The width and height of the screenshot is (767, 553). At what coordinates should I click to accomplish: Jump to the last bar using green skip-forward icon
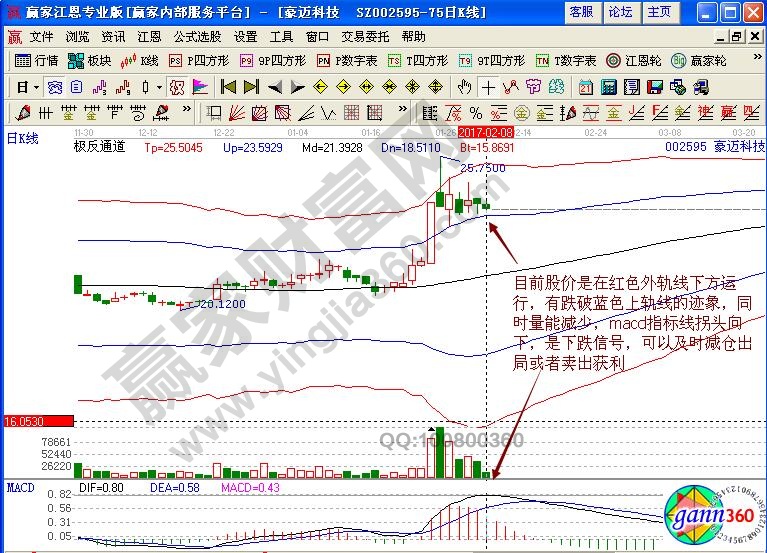coord(251,86)
